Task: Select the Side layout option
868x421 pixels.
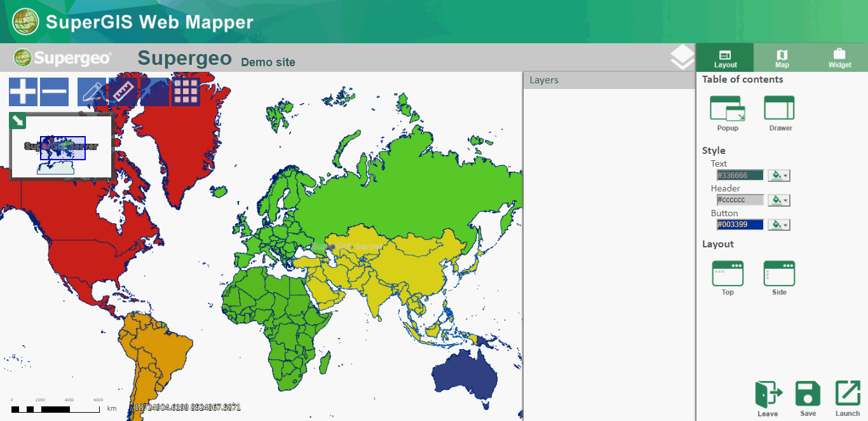Action: click(779, 278)
